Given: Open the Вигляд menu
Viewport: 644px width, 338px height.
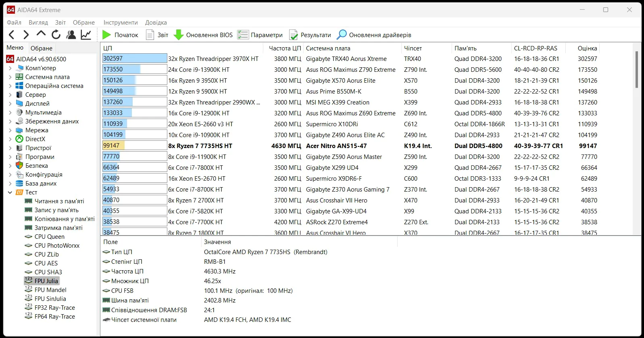Looking at the screenshot, I should click(x=38, y=23).
